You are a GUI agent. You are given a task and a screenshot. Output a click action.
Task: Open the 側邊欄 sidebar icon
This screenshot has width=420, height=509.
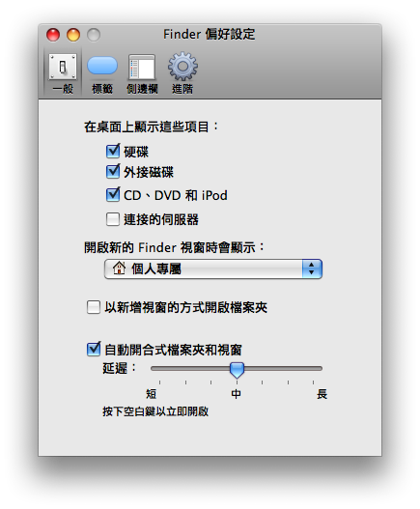click(142, 68)
